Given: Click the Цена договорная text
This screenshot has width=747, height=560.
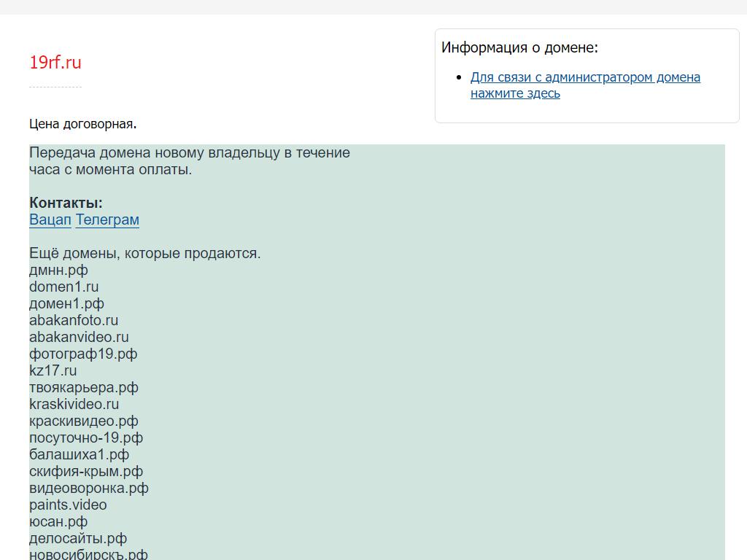Looking at the screenshot, I should (82, 124).
